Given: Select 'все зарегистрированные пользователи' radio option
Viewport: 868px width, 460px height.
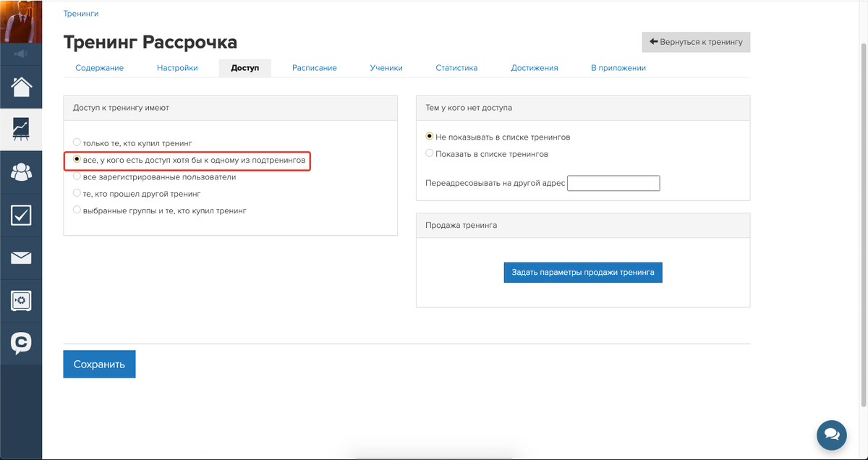Looking at the screenshot, I should pyautogui.click(x=77, y=176).
